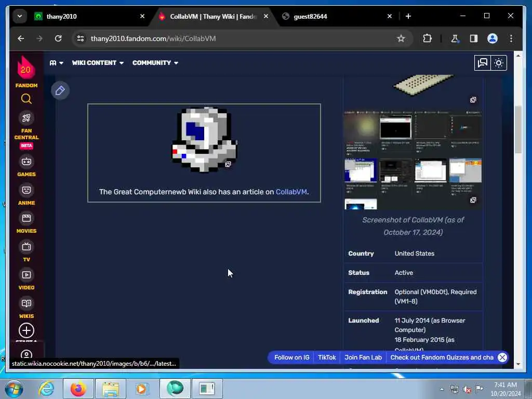
Task: Follow the CollabVM Computernewb wiki link
Action: (291, 192)
